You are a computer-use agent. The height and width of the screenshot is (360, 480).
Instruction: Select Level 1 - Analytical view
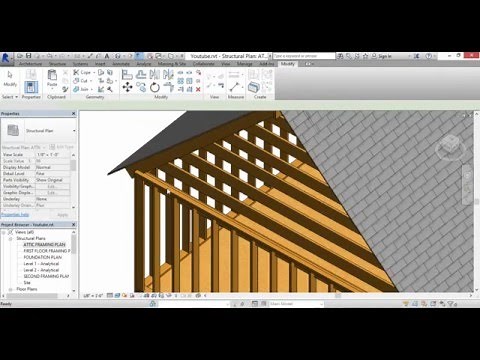pyautogui.click(x=41, y=264)
